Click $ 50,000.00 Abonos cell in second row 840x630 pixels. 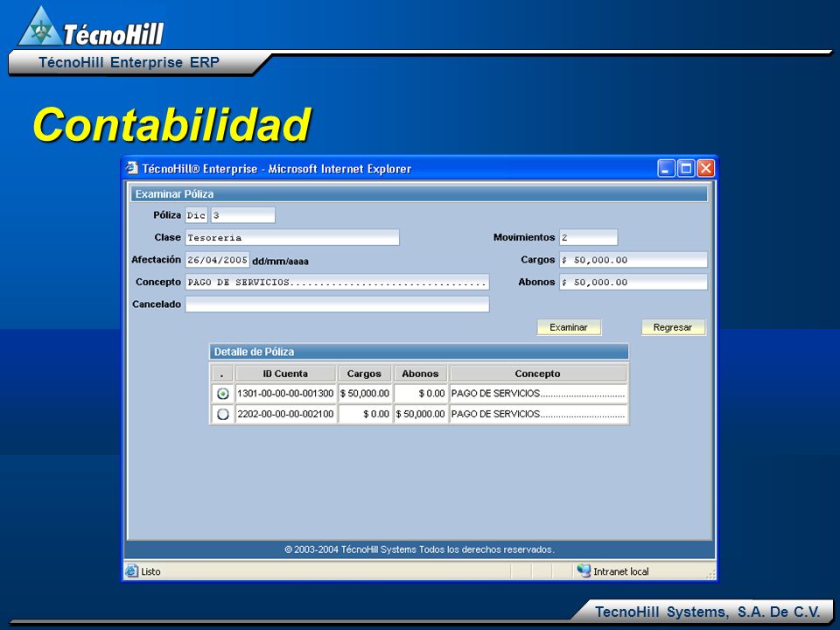(421, 414)
